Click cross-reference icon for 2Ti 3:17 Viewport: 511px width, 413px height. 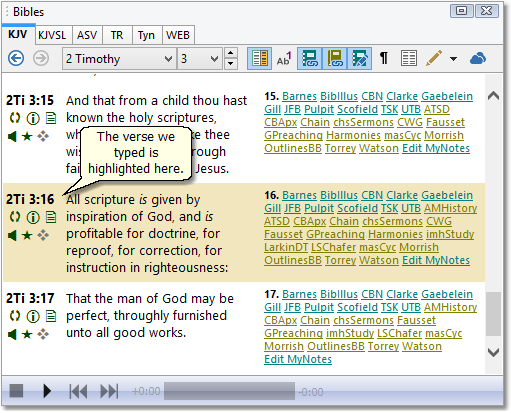coord(15,316)
